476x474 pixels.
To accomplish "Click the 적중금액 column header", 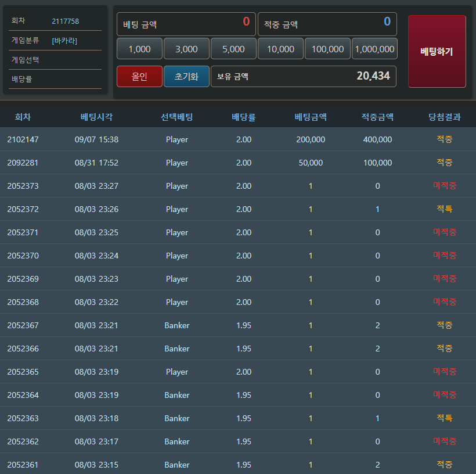I will pyautogui.click(x=377, y=117).
